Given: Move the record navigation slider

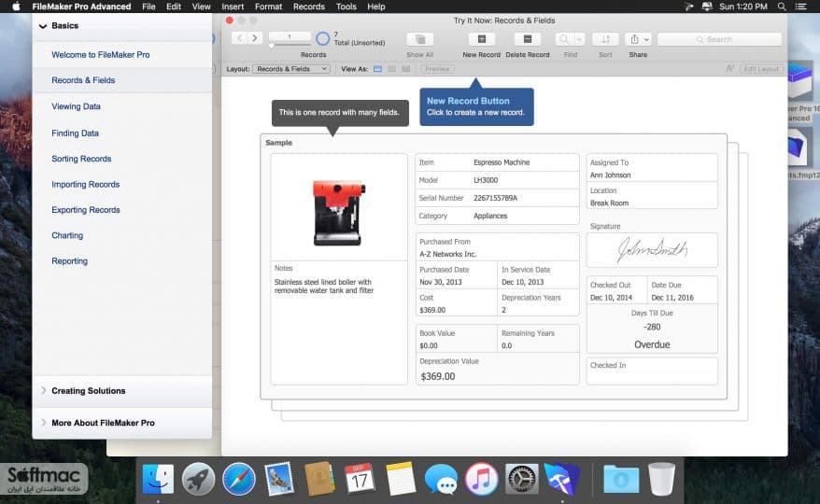Looking at the screenshot, I should (272, 46).
